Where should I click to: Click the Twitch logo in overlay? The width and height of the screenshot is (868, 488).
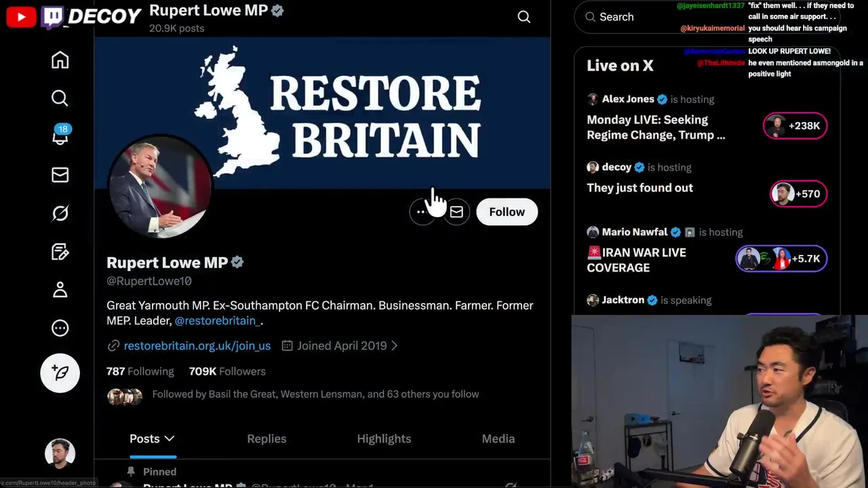(52, 17)
